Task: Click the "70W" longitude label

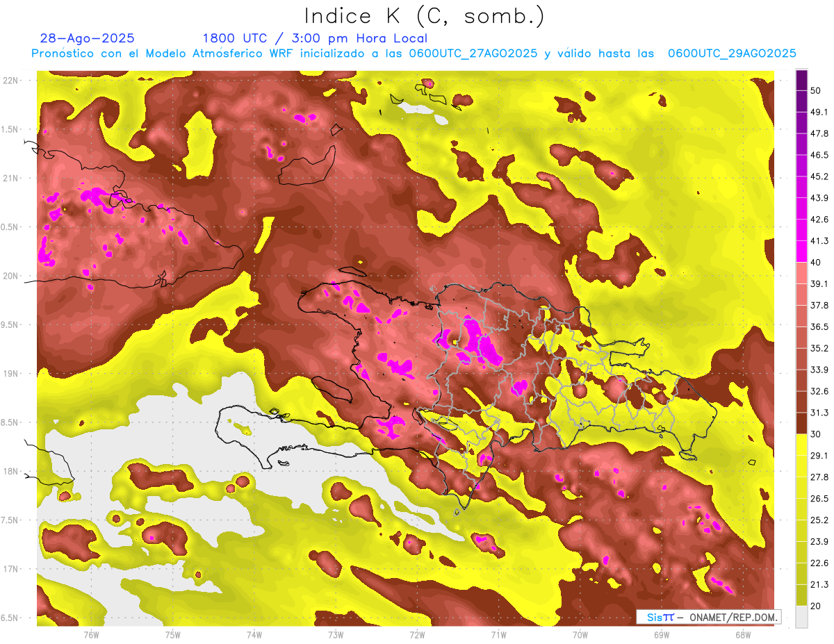Action: [580, 635]
